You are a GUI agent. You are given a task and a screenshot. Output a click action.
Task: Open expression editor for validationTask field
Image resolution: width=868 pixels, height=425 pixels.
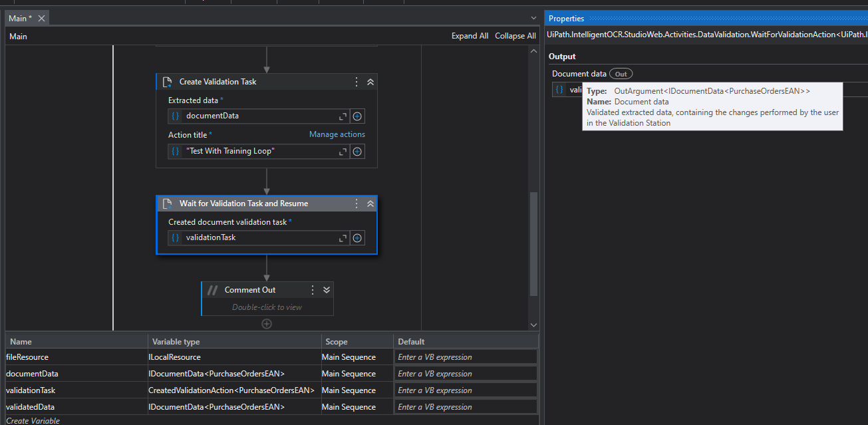coord(343,238)
